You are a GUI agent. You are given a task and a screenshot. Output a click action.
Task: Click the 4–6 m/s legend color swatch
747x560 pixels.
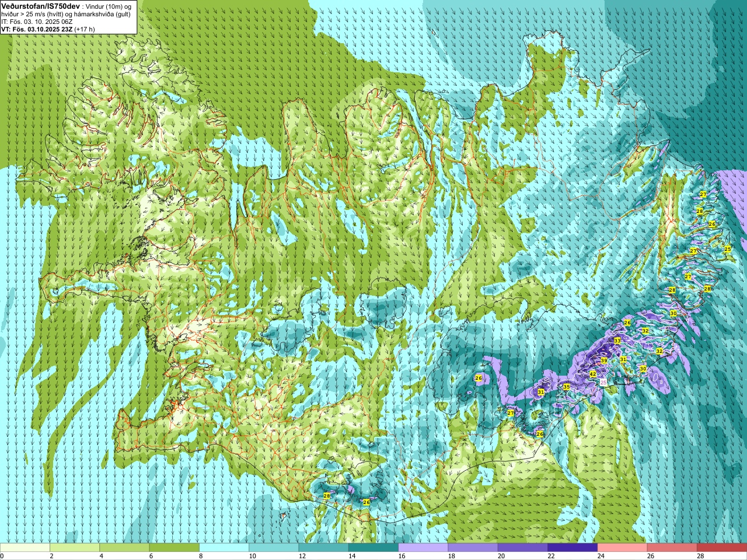[125, 548]
